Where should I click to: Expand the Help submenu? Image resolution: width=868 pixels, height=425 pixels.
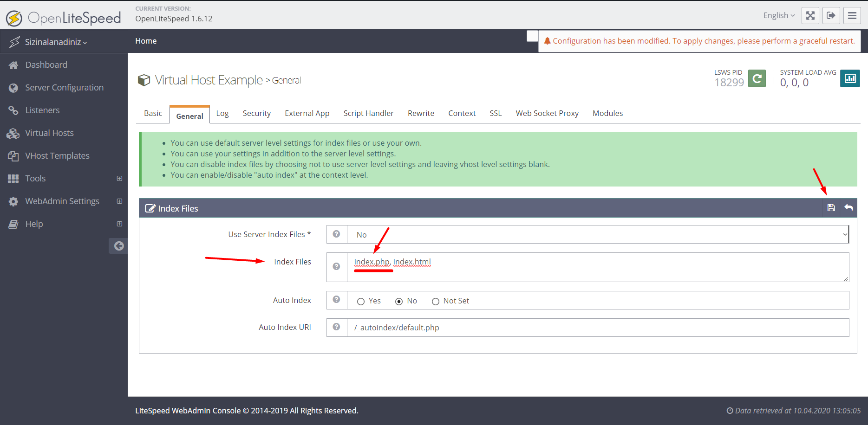pos(119,224)
